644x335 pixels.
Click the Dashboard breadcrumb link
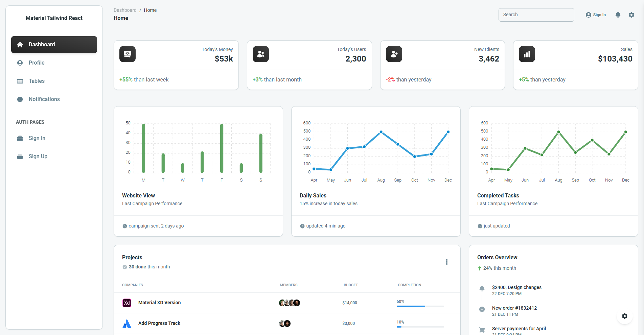tap(125, 10)
